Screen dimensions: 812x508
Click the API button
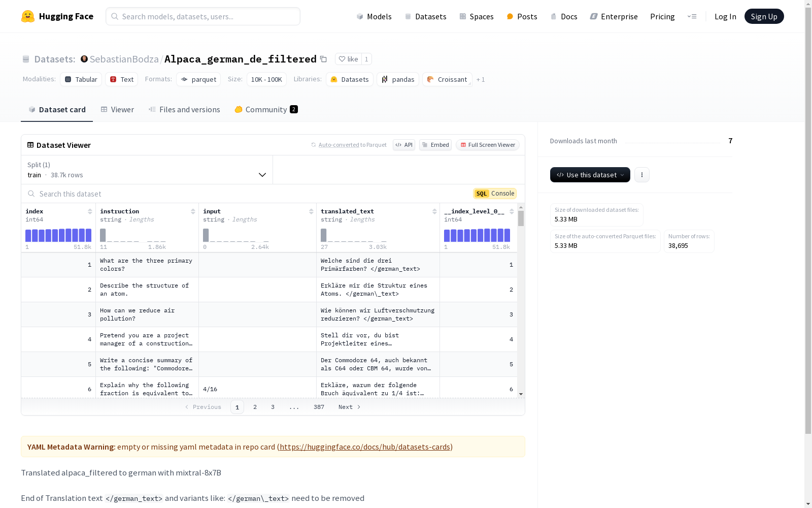404,145
